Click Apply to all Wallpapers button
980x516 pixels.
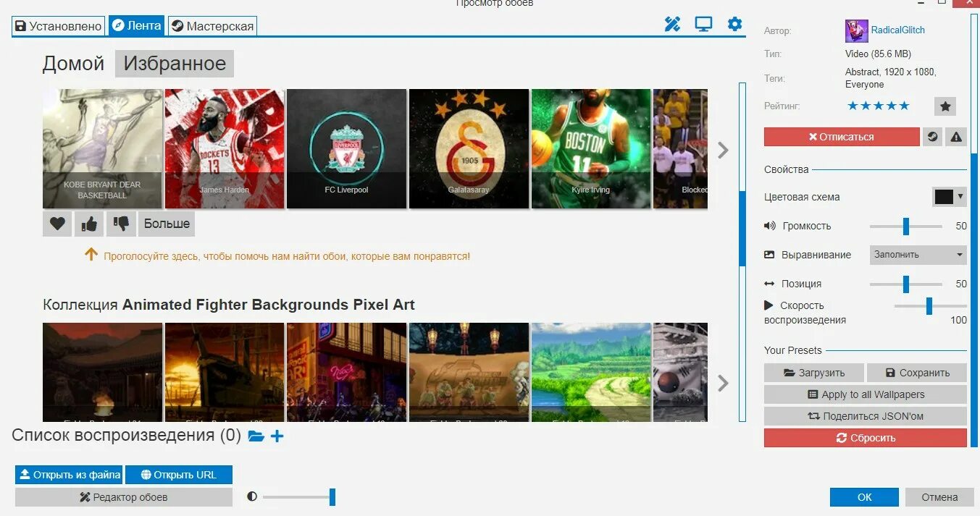(866, 394)
